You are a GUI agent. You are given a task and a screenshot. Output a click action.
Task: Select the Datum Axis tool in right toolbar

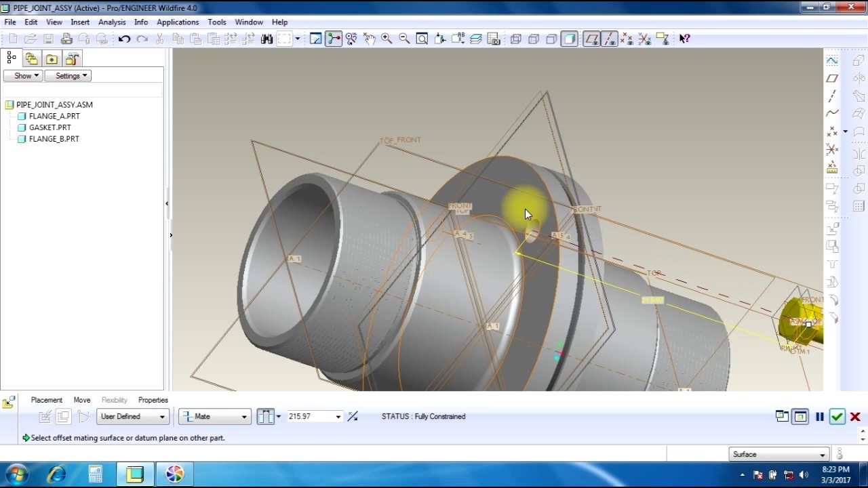(832, 96)
